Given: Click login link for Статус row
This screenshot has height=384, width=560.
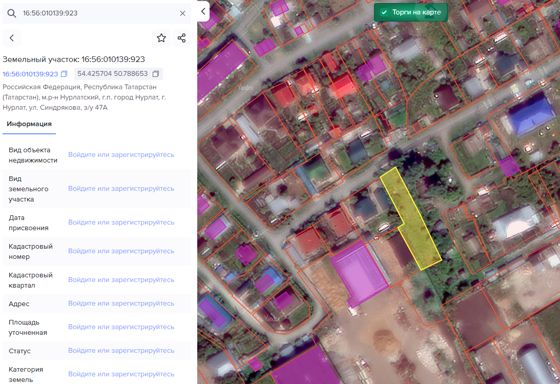Looking at the screenshot, I should point(121,351).
